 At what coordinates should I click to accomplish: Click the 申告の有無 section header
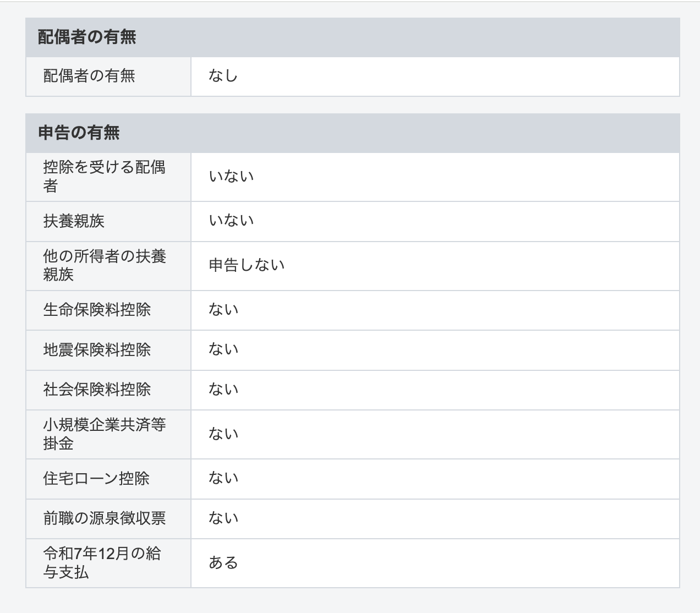(79, 133)
